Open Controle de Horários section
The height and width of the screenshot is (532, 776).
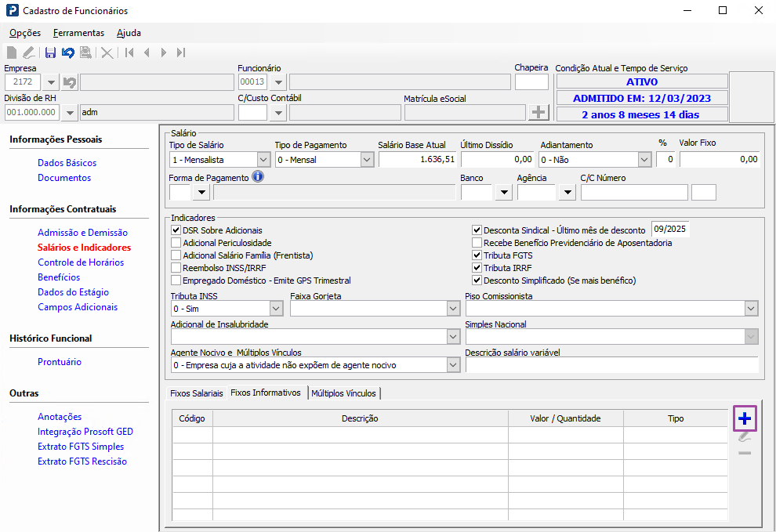(x=81, y=262)
